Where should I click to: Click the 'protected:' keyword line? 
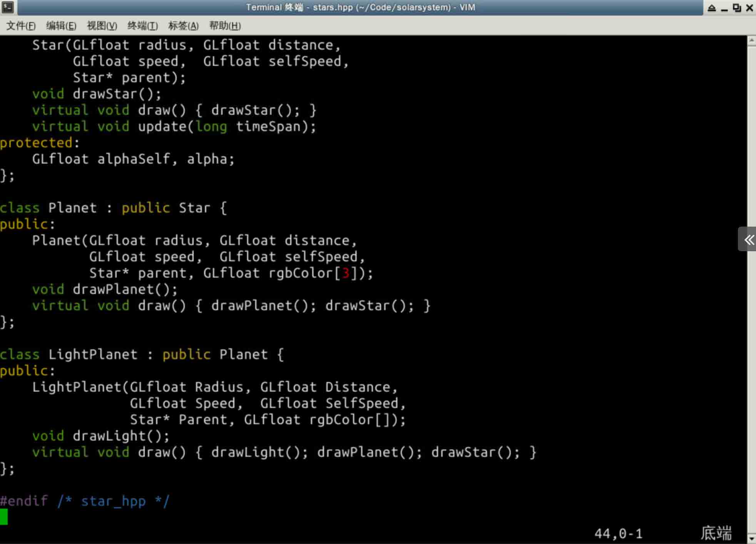tap(40, 143)
